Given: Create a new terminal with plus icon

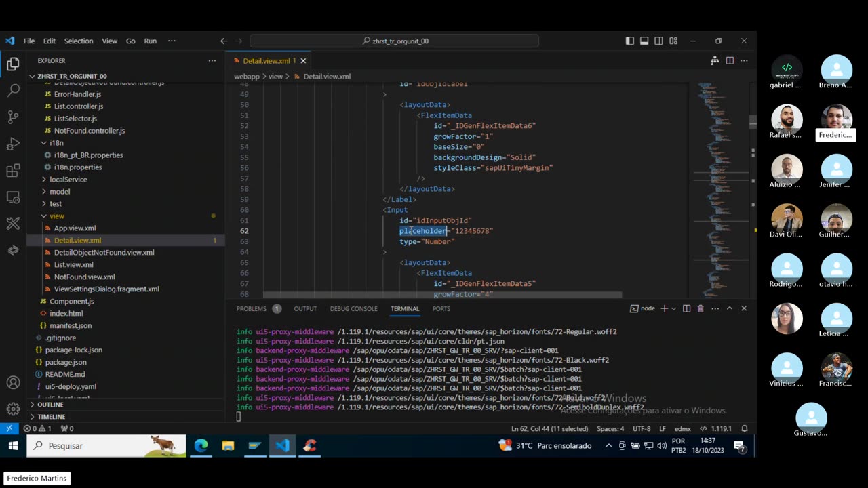Looking at the screenshot, I should 665,308.
